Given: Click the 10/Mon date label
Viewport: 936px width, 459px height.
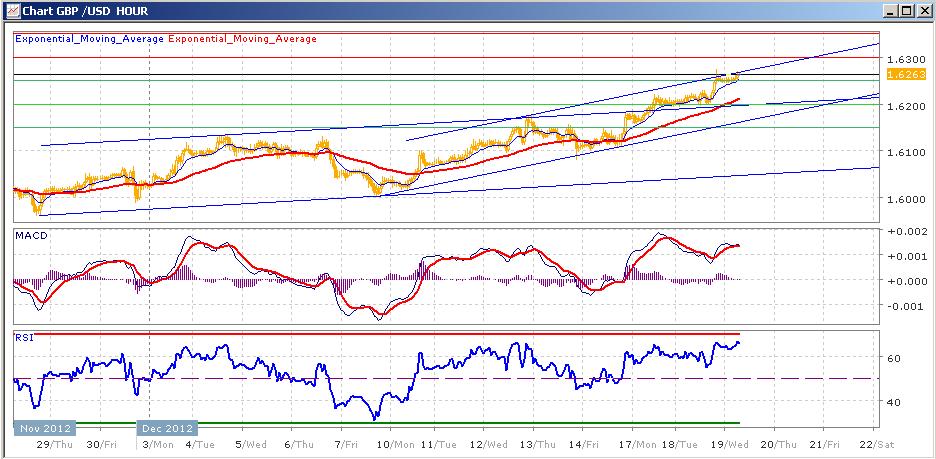Looking at the screenshot, I should tap(397, 445).
